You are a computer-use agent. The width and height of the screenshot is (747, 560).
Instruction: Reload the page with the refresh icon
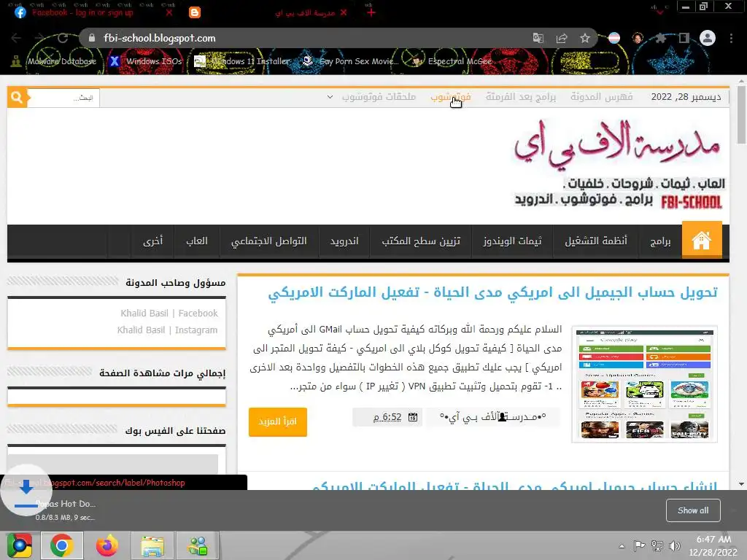63,38
